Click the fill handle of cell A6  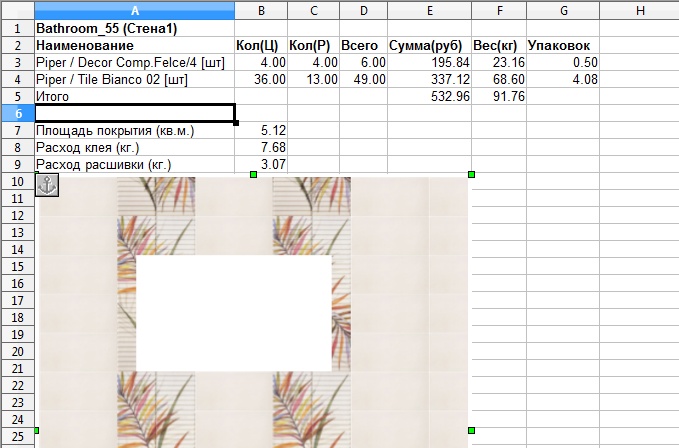pyautogui.click(x=236, y=123)
